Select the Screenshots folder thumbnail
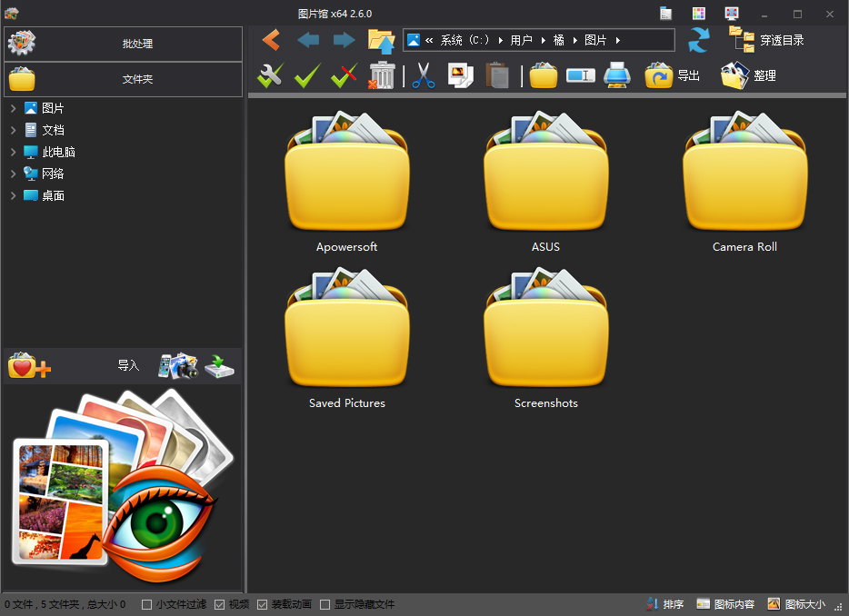This screenshot has width=849, height=616. (x=545, y=339)
